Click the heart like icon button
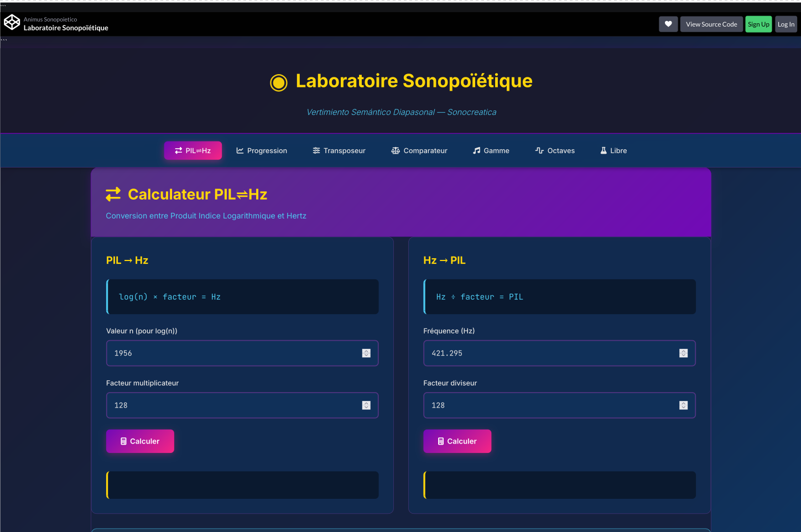801x532 pixels. [x=668, y=24]
